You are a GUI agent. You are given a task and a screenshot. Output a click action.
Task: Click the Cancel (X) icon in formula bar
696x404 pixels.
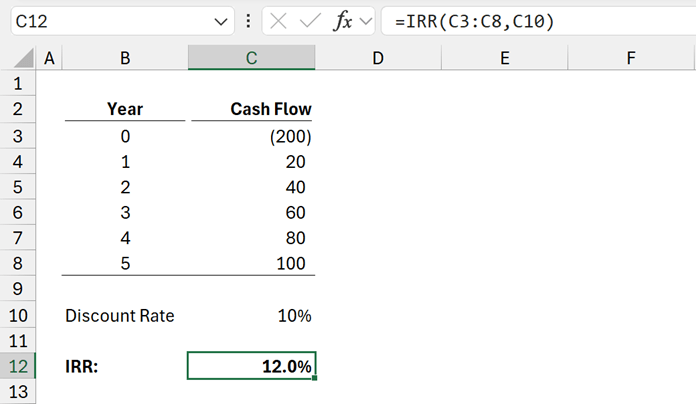(x=280, y=21)
